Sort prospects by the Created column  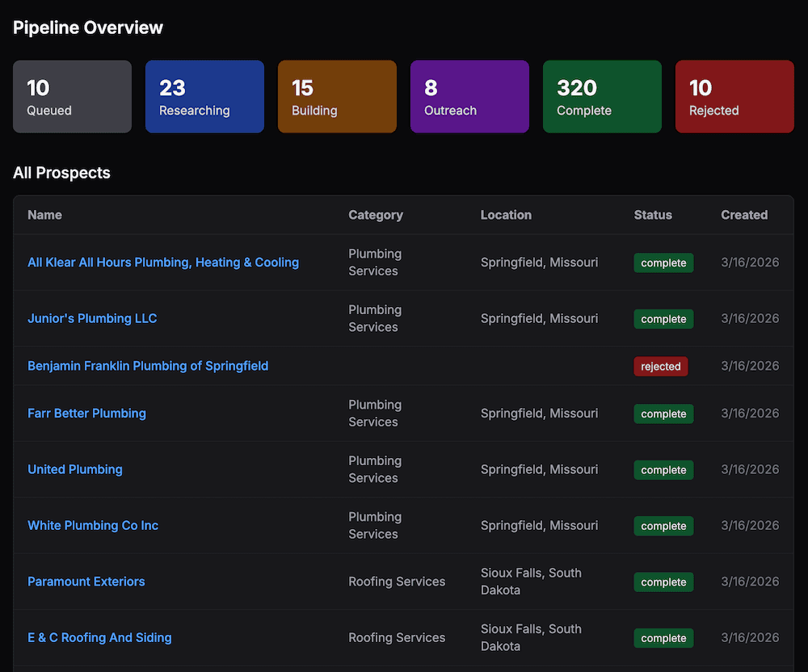pos(744,215)
